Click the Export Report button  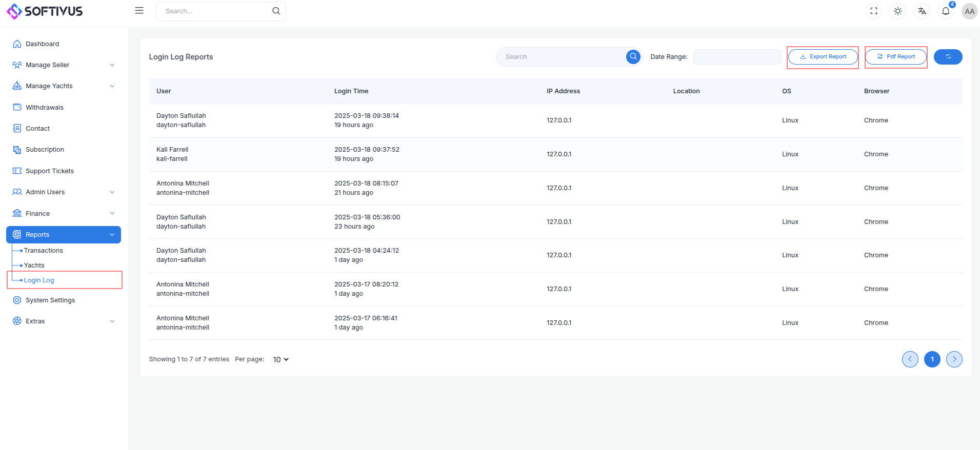pos(823,57)
